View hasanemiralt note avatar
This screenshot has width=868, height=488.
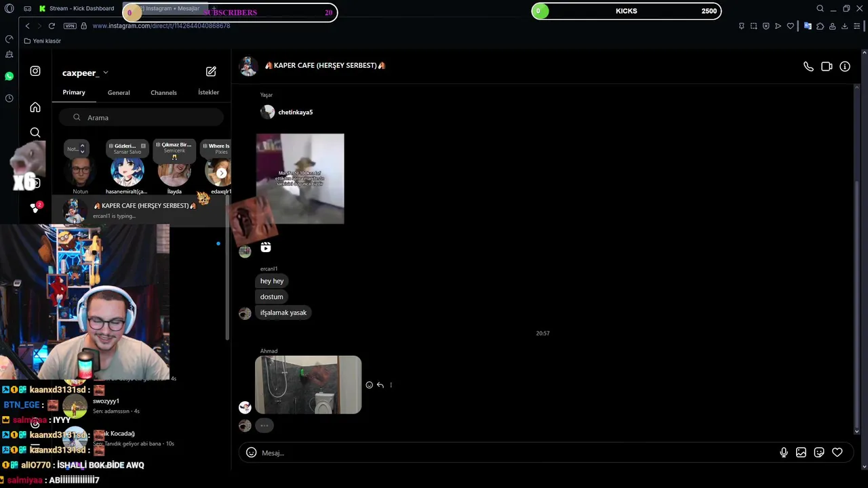tap(127, 173)
